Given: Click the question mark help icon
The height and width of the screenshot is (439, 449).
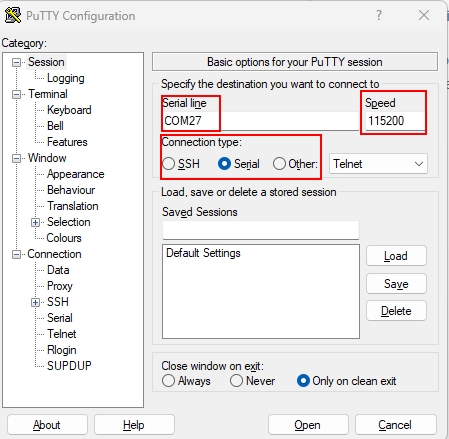Looking at the screenshot, I should 379,15.
